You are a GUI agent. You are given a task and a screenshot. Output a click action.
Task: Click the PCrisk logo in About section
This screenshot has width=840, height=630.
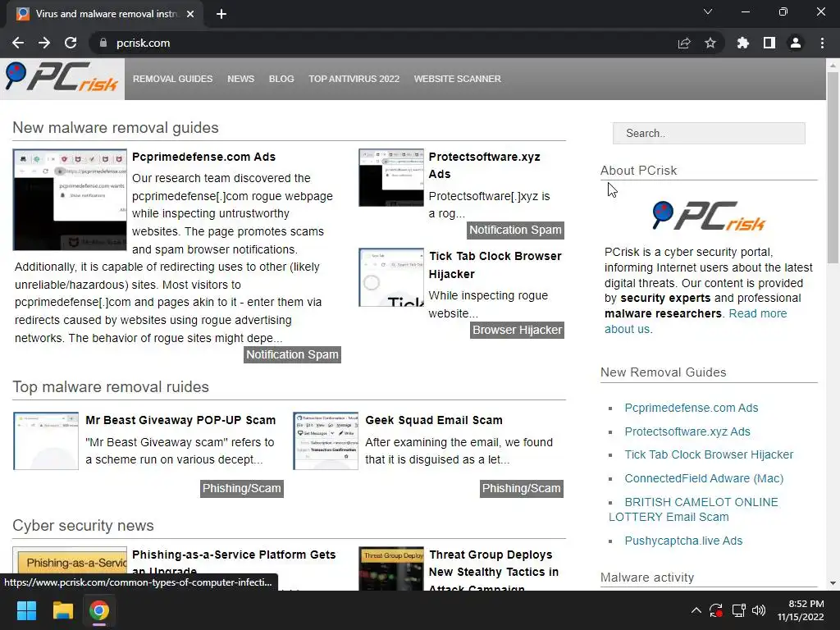(709, 216)
